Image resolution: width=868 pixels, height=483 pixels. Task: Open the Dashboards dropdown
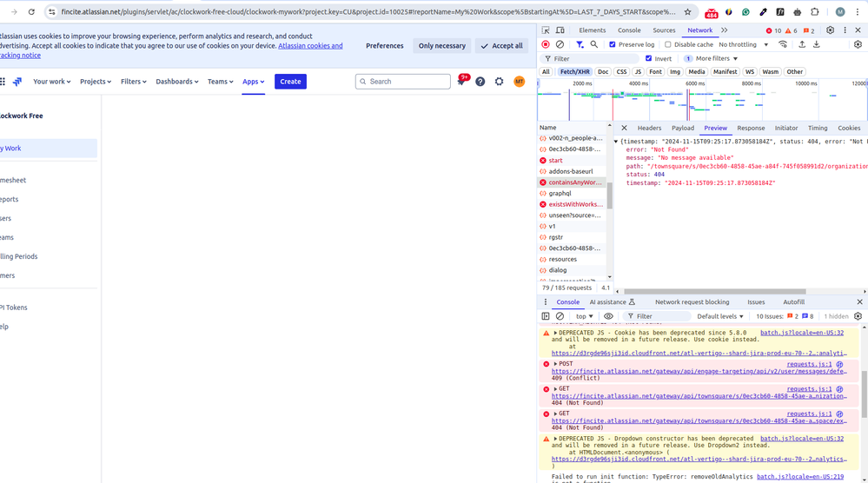(176, 82)
